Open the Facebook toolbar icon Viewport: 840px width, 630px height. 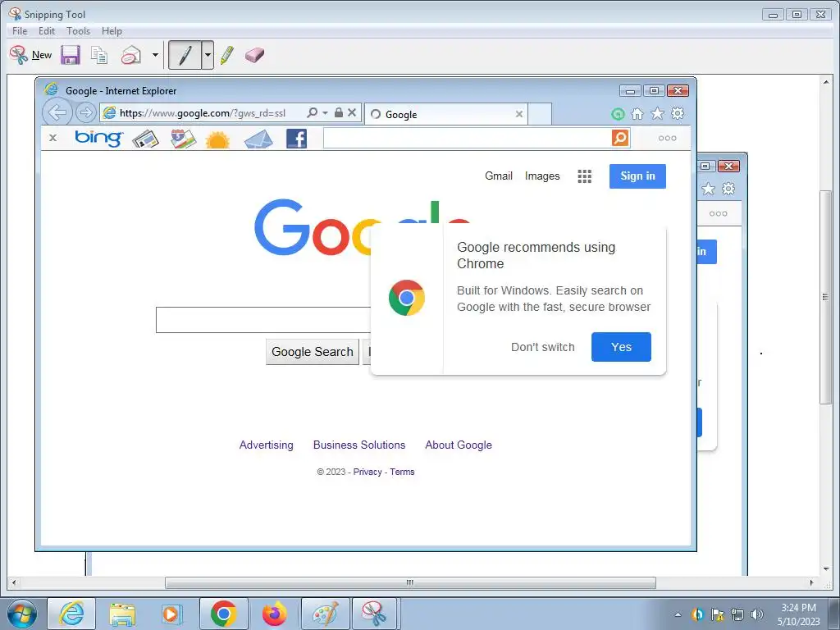(297, 139)
